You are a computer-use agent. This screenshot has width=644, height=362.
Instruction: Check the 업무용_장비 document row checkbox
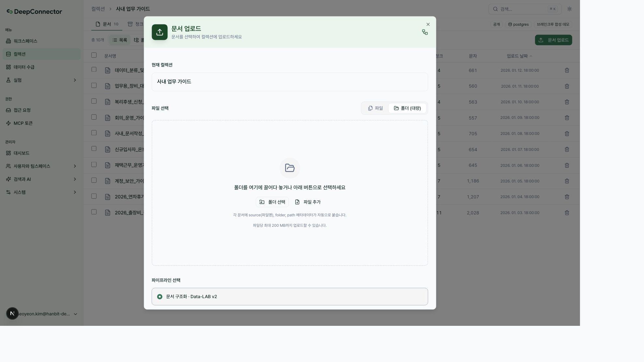coord(94,85)
